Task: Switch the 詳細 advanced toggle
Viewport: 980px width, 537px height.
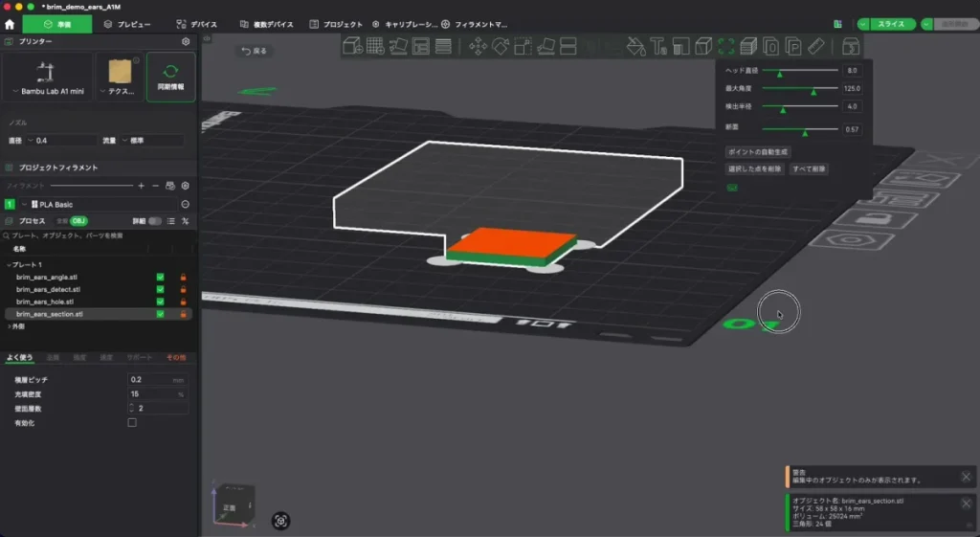Action: [x=154, y=221]
